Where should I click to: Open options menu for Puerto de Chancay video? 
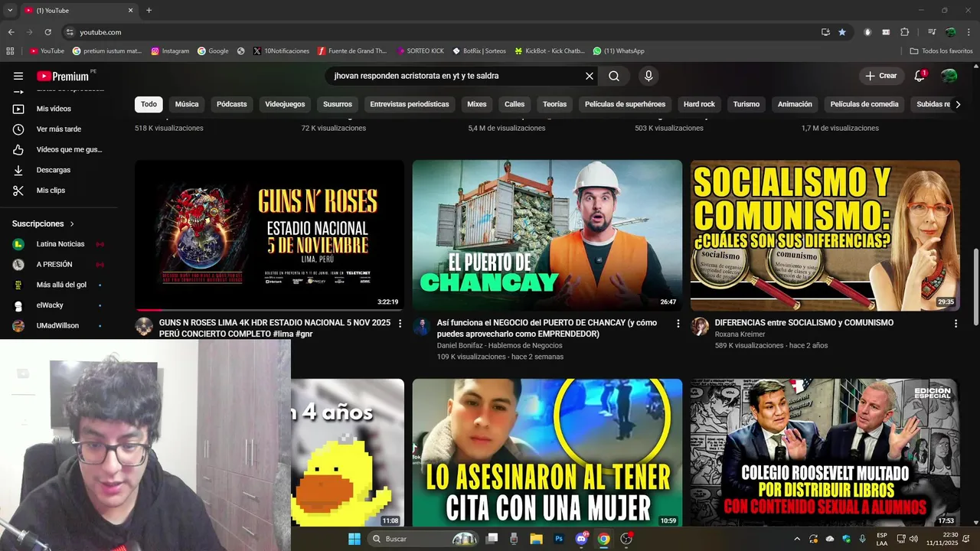point(678,324)
